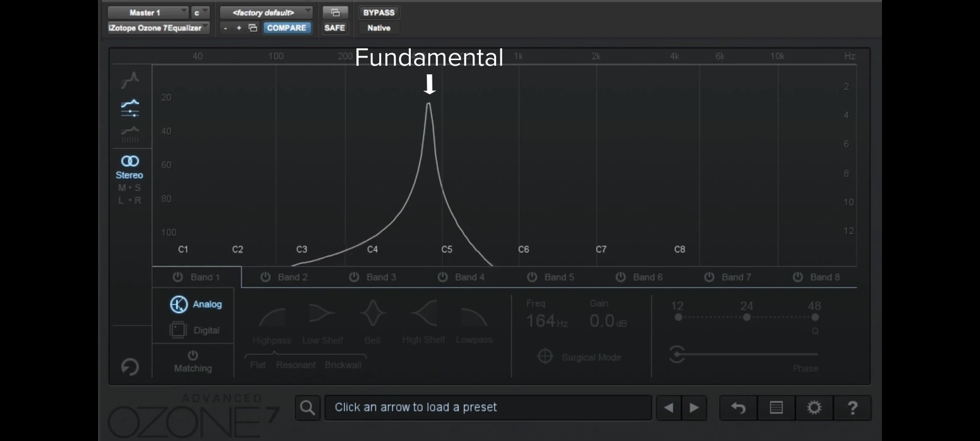The height and width of the screenshot is (441, 980).
Task: Select Digital EQ mode
Action: tap(194, 330)
